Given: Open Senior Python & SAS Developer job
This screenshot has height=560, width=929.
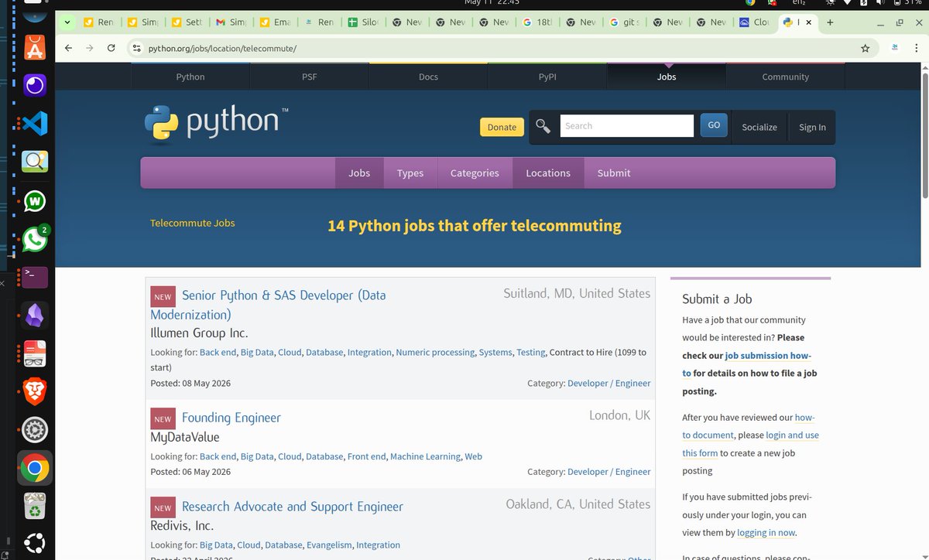Looking at the screenshot, I should coord(268,305).
